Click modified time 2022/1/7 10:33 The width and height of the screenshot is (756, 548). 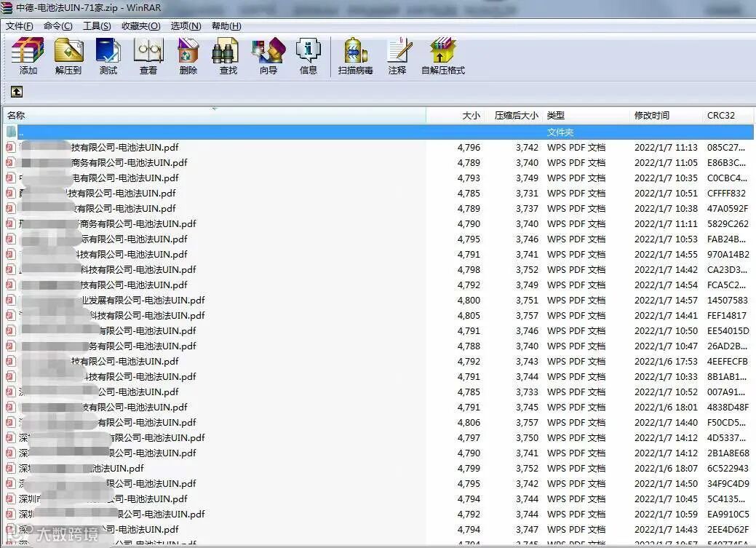666,377
